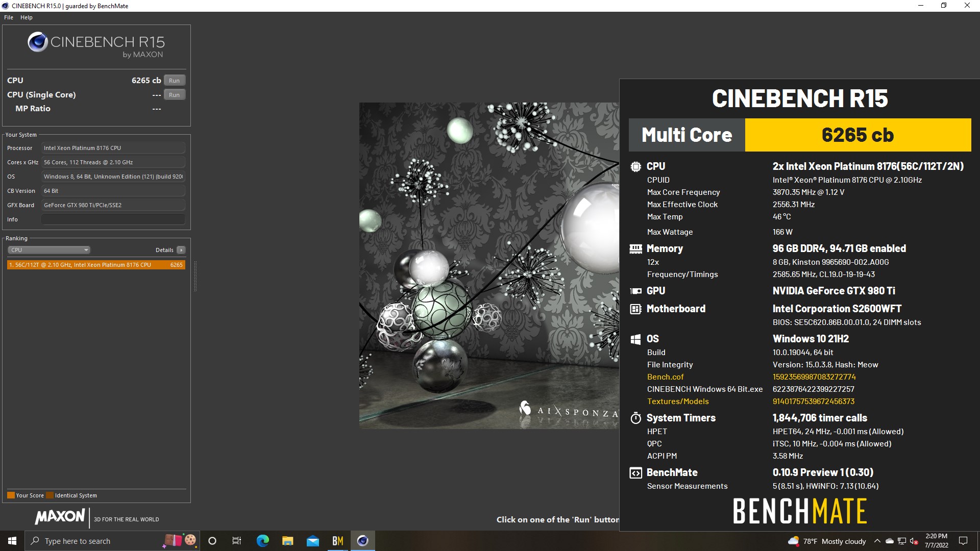
Task: Select the 56C/112T ranking entry row
Action: [x=96, y=265]
